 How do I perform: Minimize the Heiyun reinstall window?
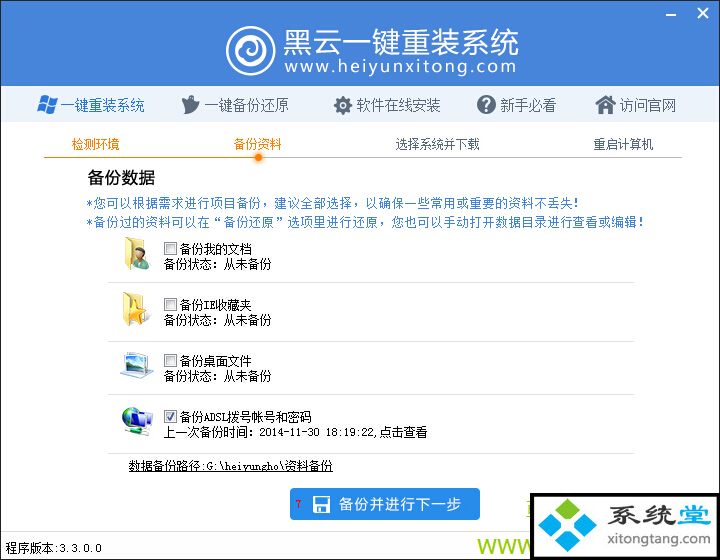(x=671, y=15)
